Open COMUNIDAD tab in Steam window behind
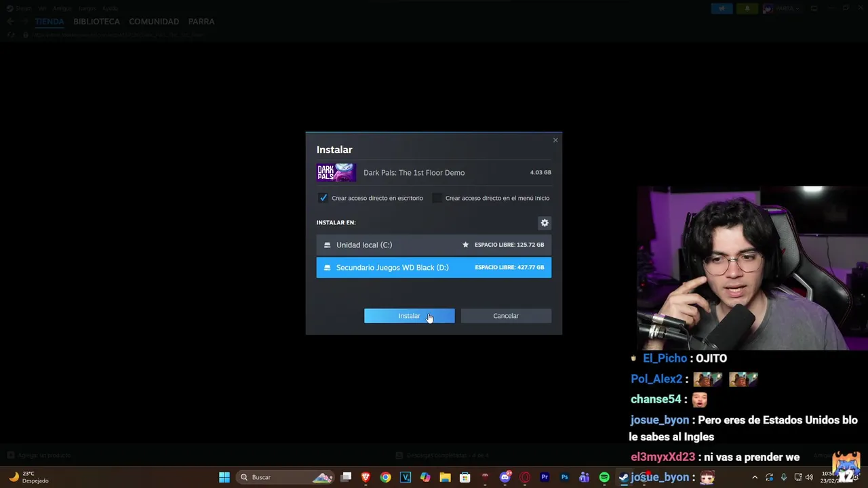The width and height of the screenshot is (868, 488). (x=154, y=22)
